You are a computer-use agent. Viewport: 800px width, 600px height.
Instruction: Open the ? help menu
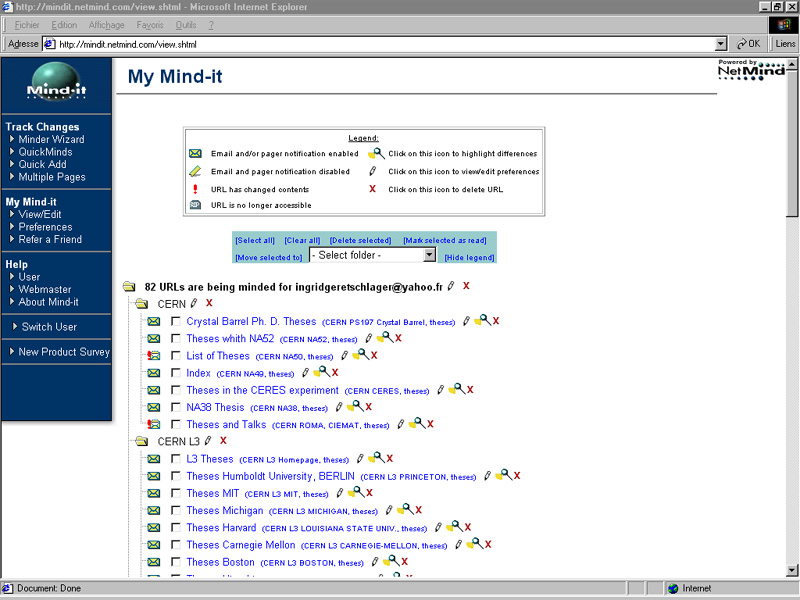click(211, 25)
